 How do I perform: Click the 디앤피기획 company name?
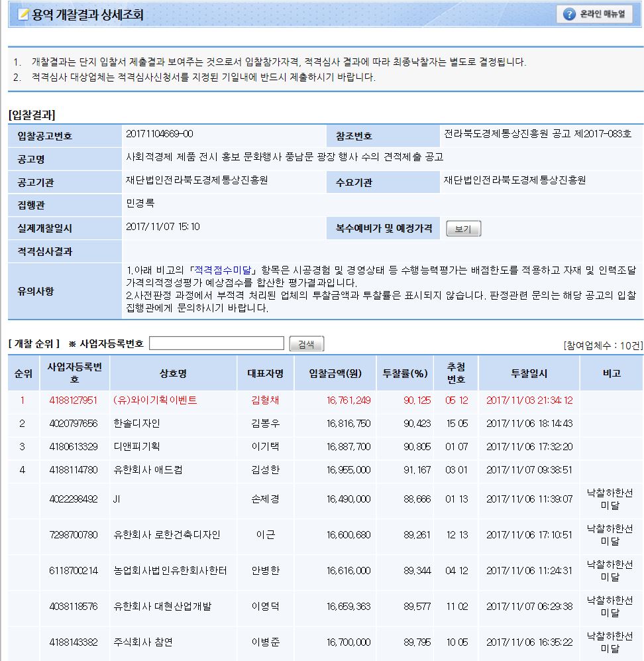137,447
